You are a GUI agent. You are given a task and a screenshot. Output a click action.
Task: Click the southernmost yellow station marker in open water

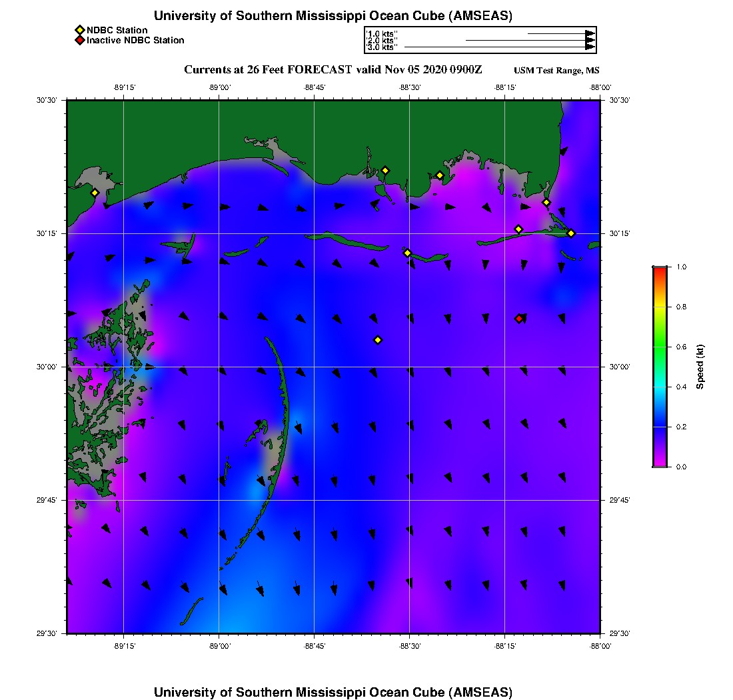[x=378, y=340]
